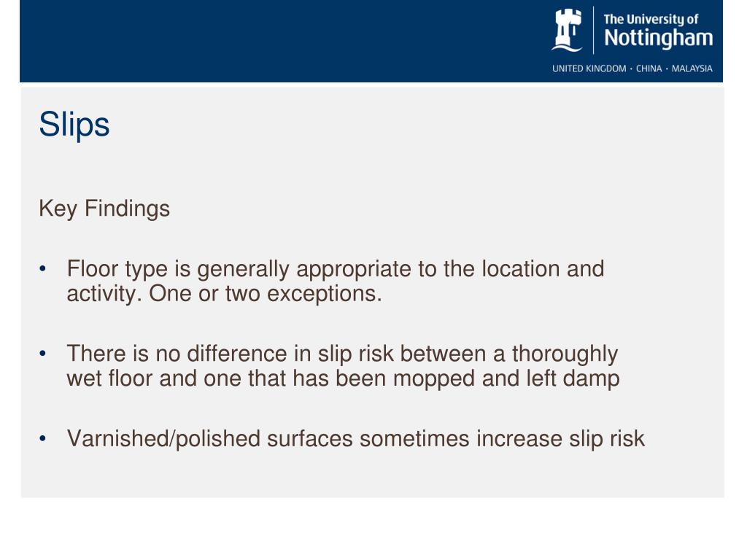Click the first bullet point dot
This screenshot has width=747, height=560.
(43, 269)
